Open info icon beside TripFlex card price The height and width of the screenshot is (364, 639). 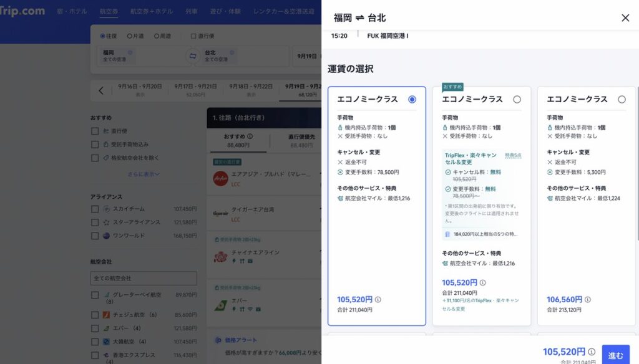pos(482,282)
